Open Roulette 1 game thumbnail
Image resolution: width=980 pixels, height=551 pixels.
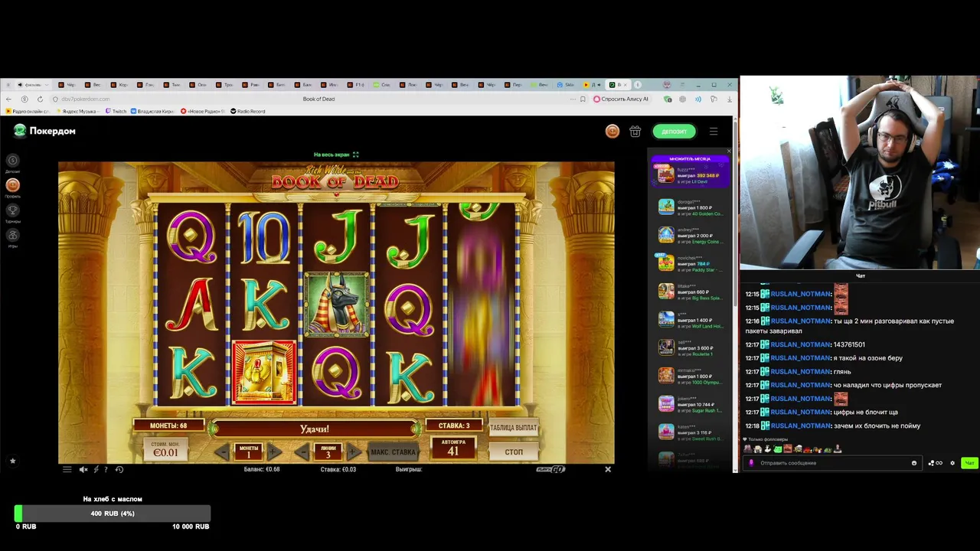click(x=666, y=347)
